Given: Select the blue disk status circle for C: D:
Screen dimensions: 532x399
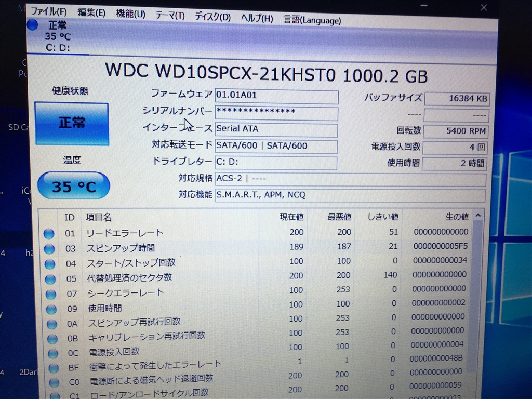Looking at the screenshot, I should [33, 25].
